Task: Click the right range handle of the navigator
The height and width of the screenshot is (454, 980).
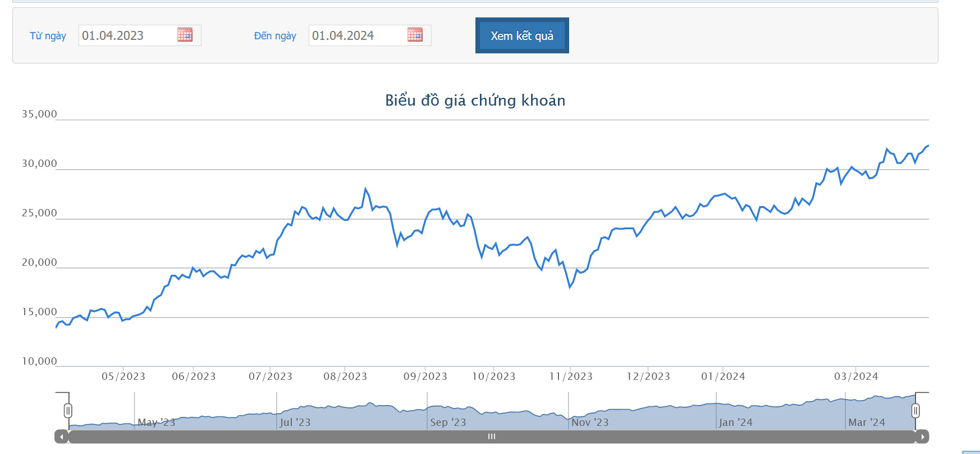Action: click(x=915, y=411)
